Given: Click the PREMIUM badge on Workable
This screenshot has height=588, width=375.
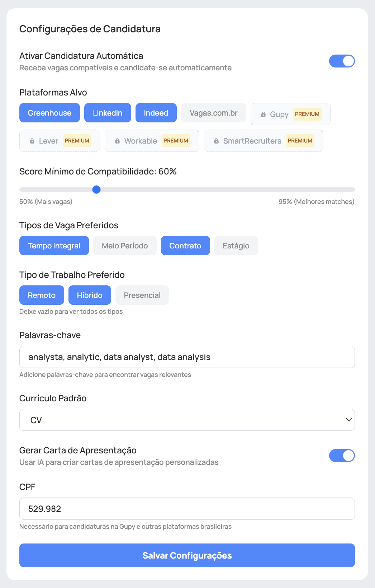Looking at the screenshot, I should [x=176, y=141].
